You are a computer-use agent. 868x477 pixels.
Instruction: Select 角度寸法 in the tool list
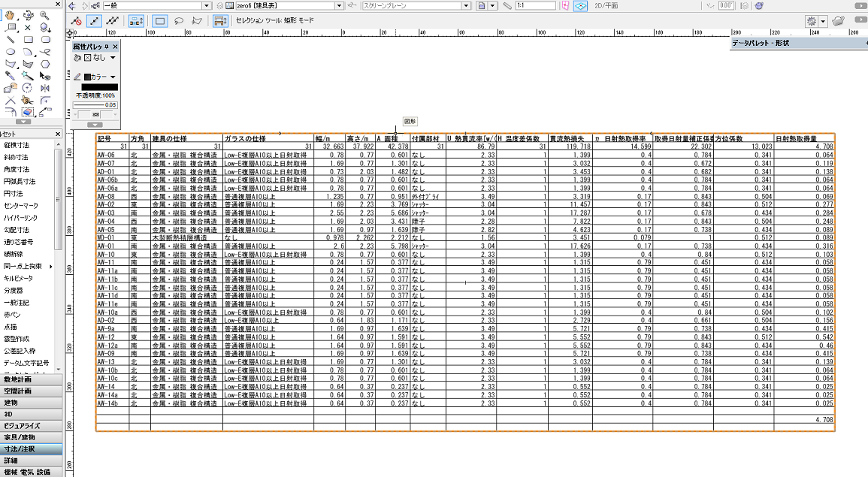click(x=17, y=169)
